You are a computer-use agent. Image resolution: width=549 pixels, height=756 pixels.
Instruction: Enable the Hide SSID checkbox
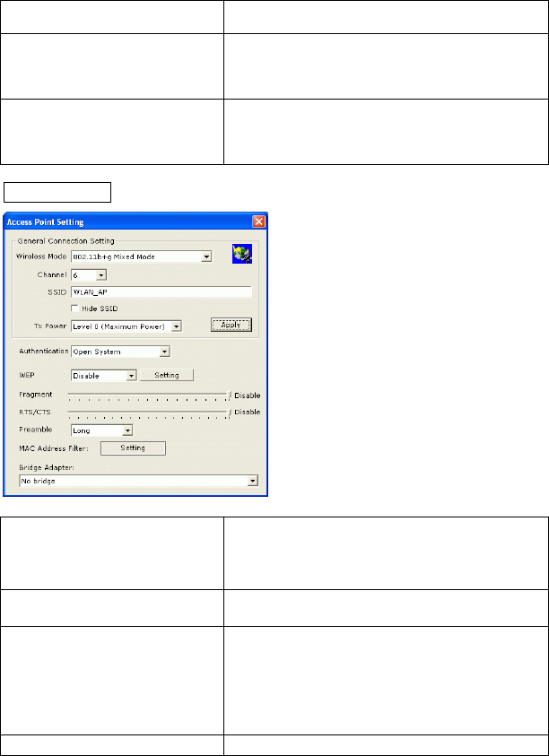[x=74, y=308]
